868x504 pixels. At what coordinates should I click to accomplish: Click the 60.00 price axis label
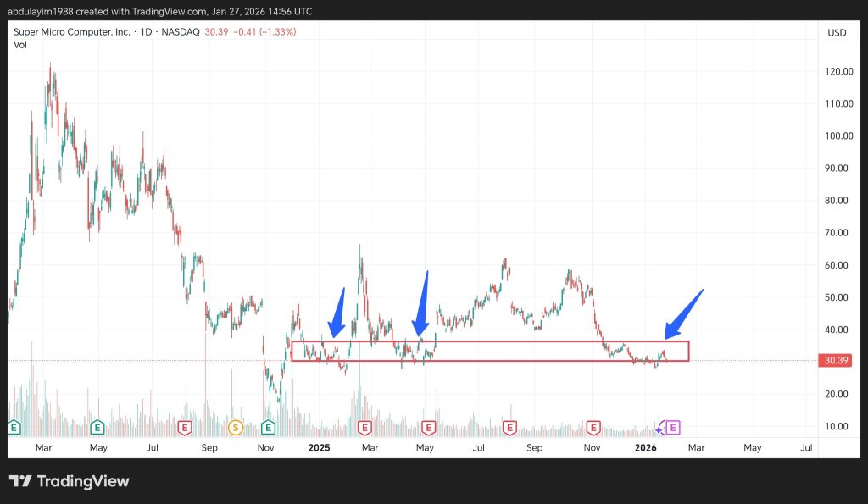point(836,265)
